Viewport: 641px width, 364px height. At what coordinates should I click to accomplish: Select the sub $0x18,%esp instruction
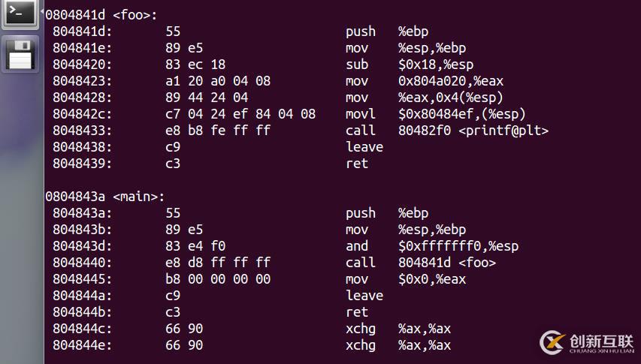(x=410, y=65)
